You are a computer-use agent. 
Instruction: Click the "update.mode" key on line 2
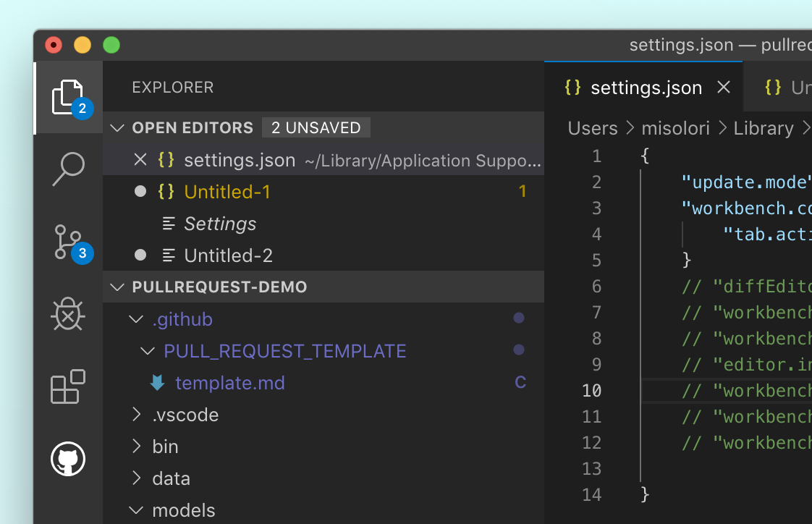point(746,182)
